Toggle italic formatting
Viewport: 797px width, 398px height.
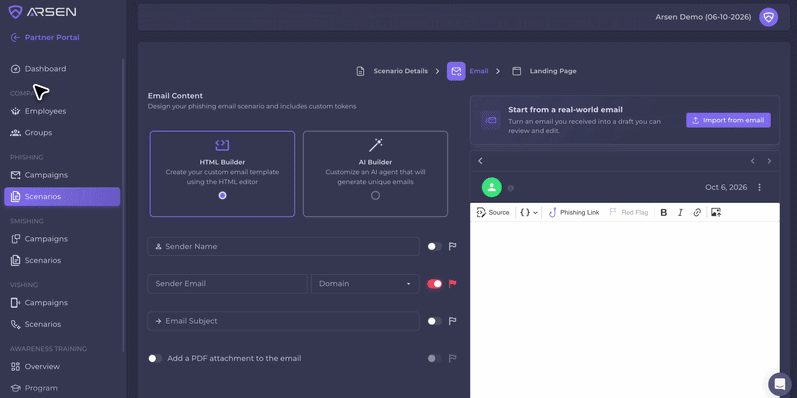[x=680, y=212]
